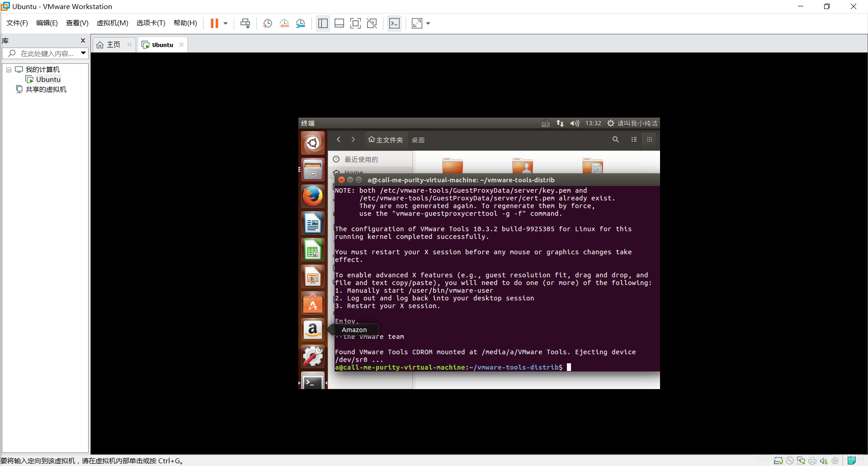Click the sound card status icon
The width and height of the screenshot is (868, 466).
tap(824, 461)
